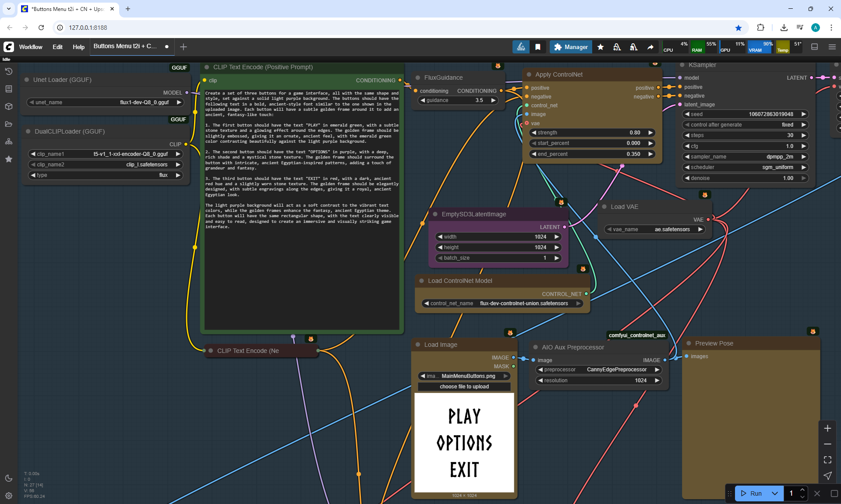Screen dimensions: 841x504
Task: Click the share arrow icon in toolbar
Action: [x=650, y=47]
